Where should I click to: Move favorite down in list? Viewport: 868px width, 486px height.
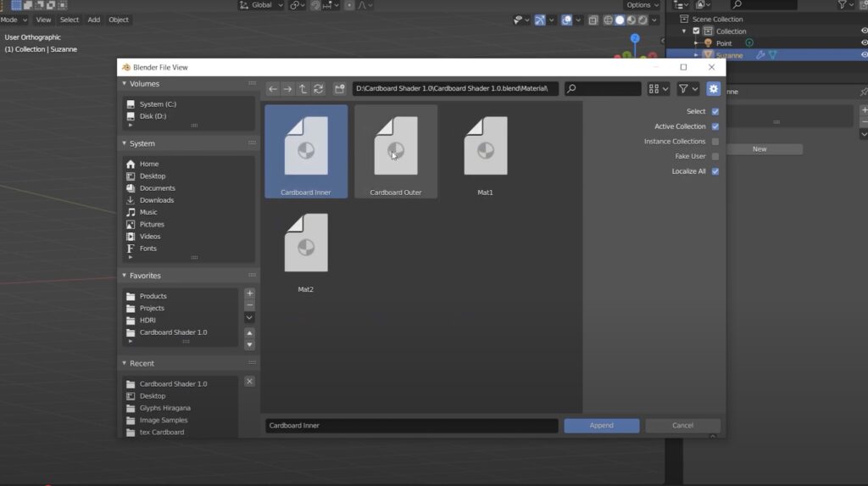point(250,344)
